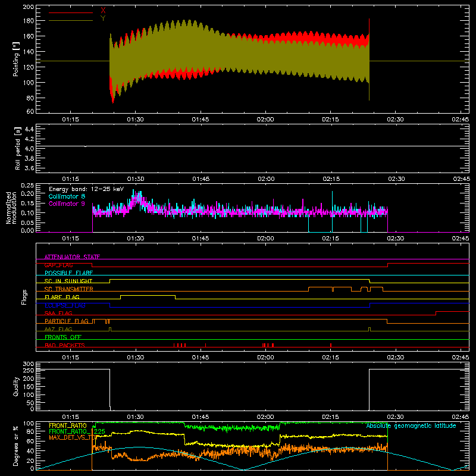Click the MAX_DET_VS_TOT legend entry

point(73,437)
